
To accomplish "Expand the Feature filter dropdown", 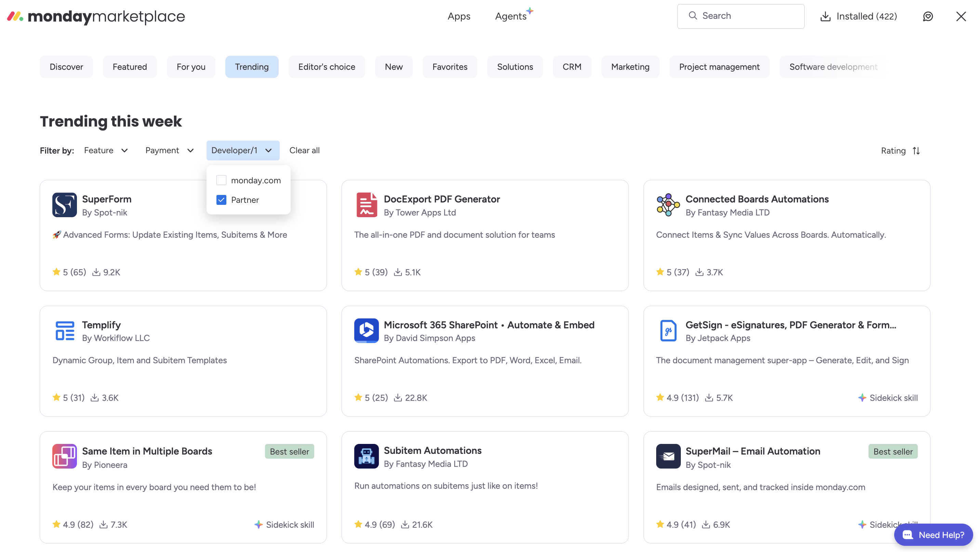I will tap(106, 150).
